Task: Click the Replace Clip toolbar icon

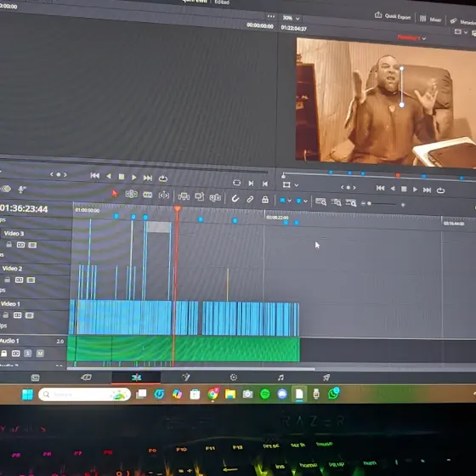Action: tap(215, 197)
